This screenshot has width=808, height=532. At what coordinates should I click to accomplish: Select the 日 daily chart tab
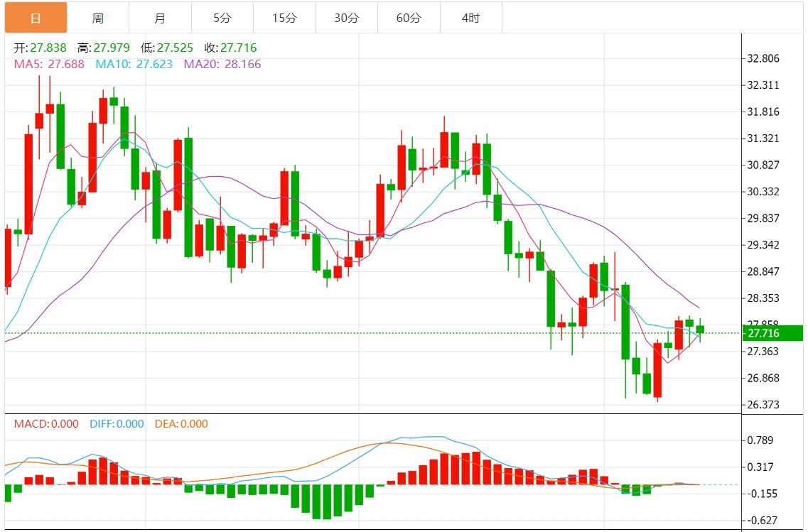tap(36, 18)
